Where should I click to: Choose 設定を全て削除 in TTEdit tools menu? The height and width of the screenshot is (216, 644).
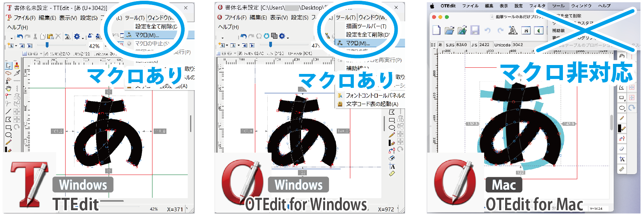click(x=156, y=26)
